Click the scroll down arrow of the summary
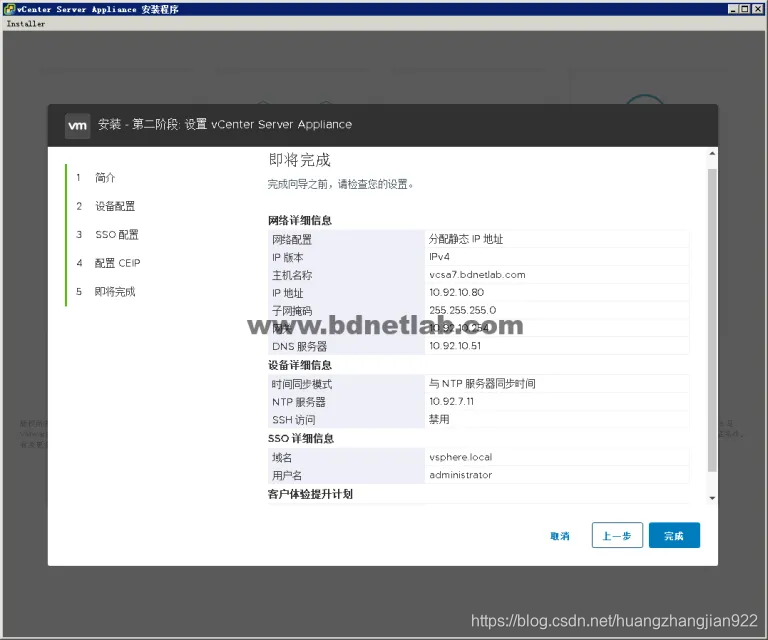 [x=712, y=498]
